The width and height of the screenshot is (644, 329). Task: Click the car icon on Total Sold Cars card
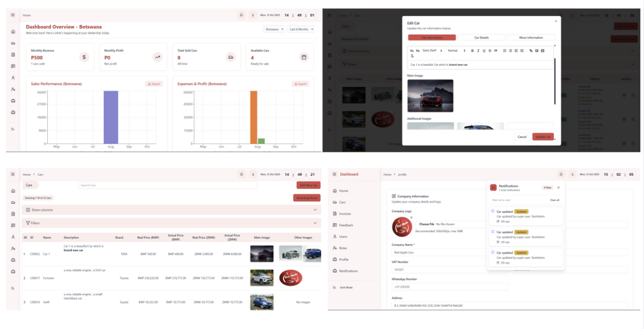231,57
